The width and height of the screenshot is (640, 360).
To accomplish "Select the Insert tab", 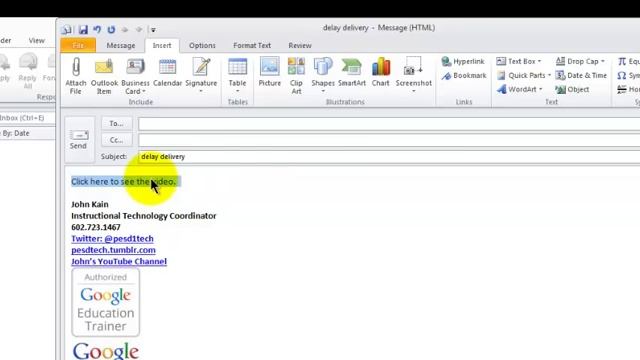I will pyautogui.click(x=162, y=45).
